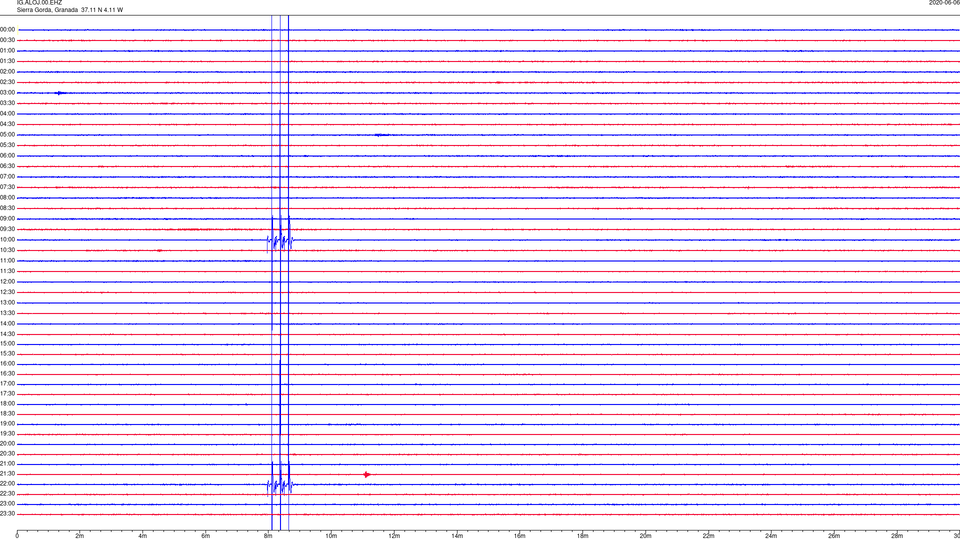Viewport: 960px width, 540px height.
Task: Click the 22m tick on time axis
Action: pyautogui.click(x=708, y=536)
